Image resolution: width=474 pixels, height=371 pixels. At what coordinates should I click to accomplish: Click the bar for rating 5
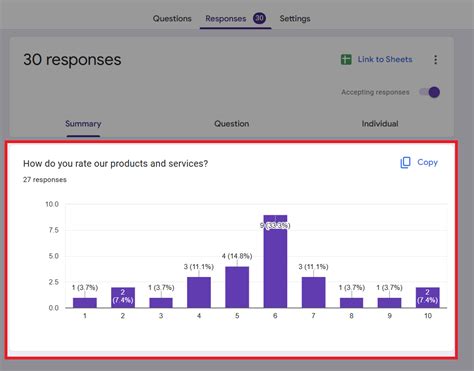click(x=237, y=287)
